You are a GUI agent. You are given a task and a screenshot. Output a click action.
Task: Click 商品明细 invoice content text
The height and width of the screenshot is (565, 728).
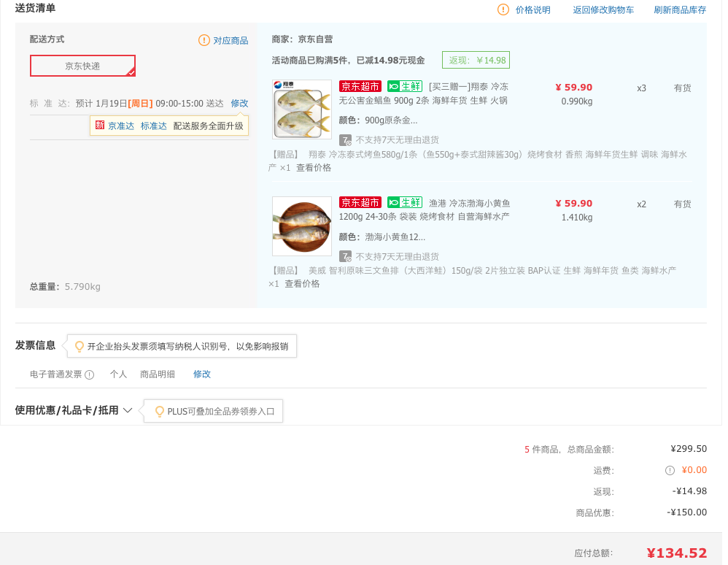coord(158,374)
